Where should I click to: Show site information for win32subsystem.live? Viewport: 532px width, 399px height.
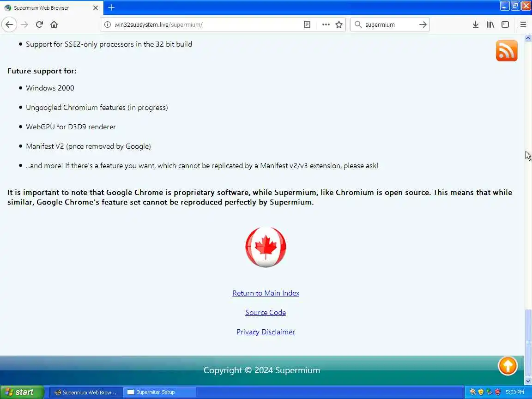[107, 24]
